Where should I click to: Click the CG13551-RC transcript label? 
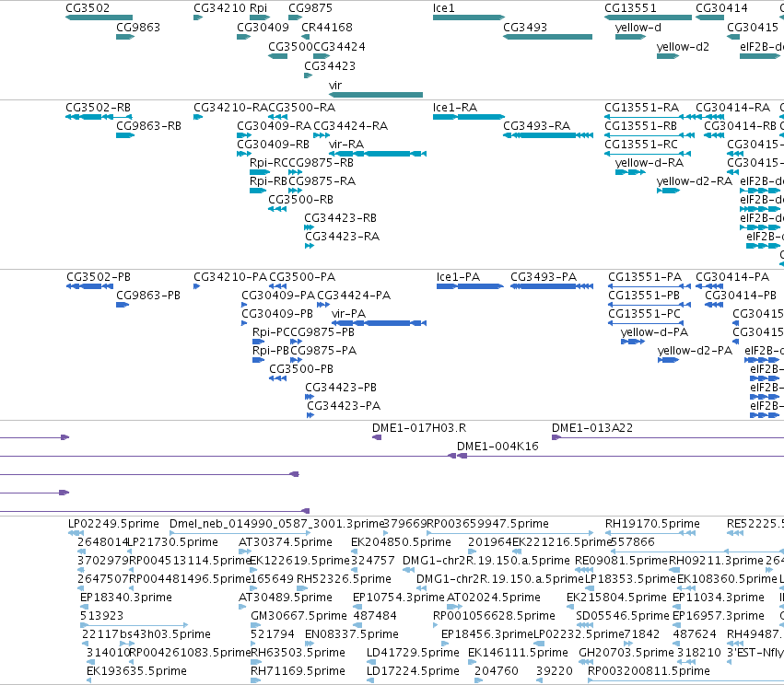pyautogui.click(x=641, y=145)
